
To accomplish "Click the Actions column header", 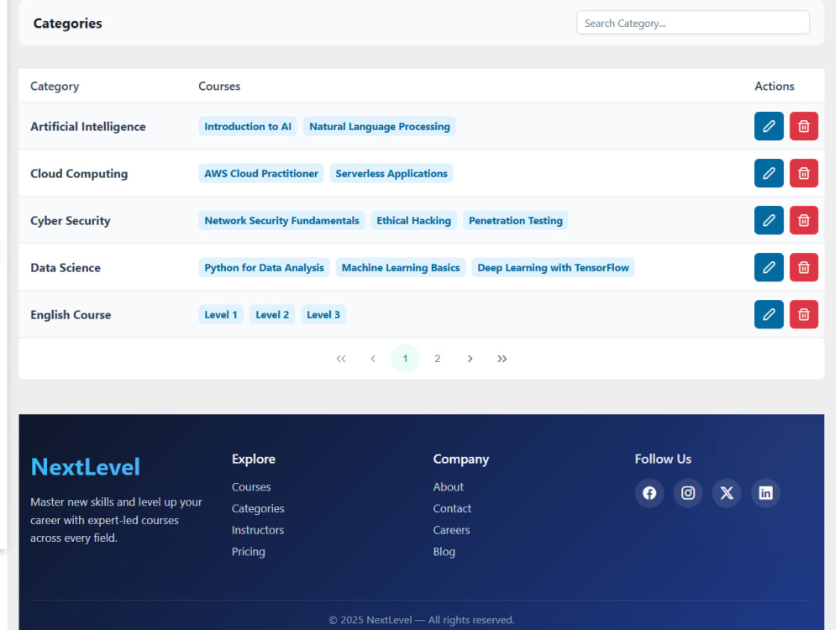I will [x=774, y=87].
